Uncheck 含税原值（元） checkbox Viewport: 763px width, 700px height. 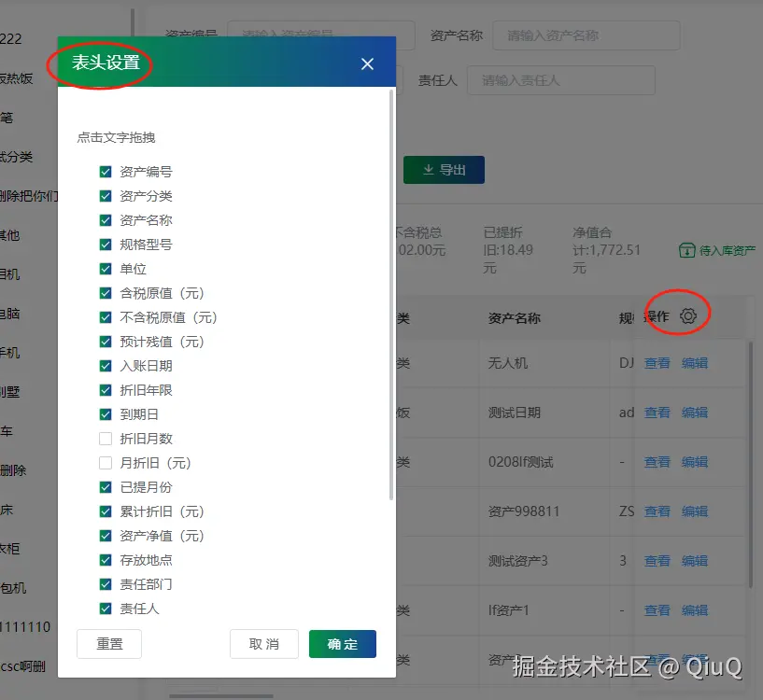pyautogui.click(x=106, y=293)
